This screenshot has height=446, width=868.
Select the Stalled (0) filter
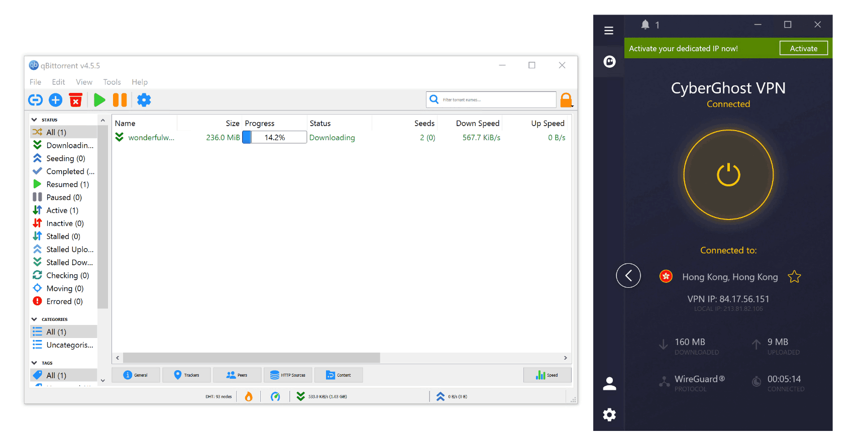[x=63, y=237]
